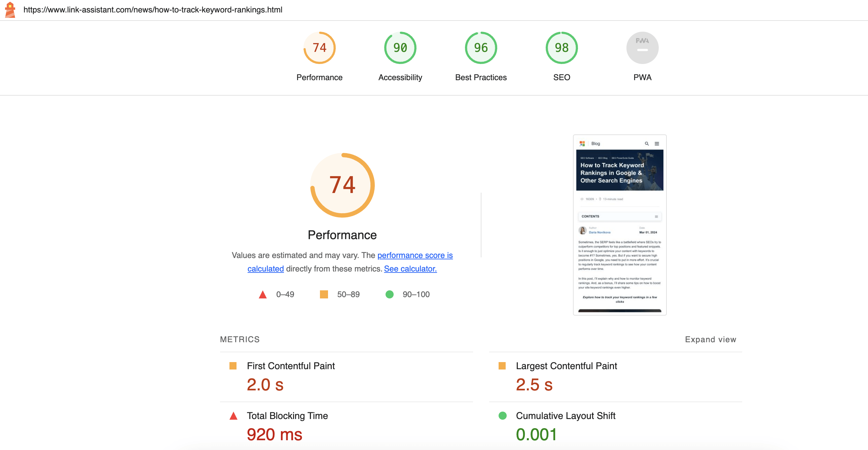Click the Lighthouse logo icon

(10, 10)
